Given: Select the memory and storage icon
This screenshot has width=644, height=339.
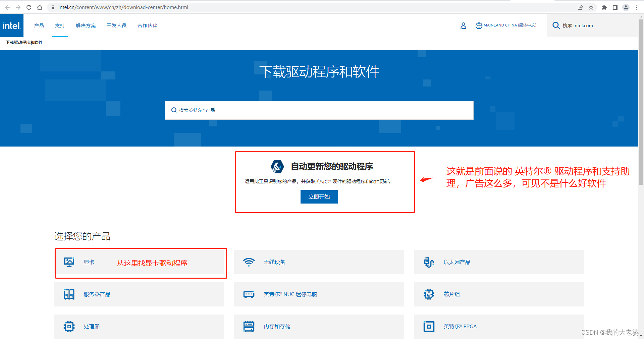Looking at the screenshot, I should point(249,327).
